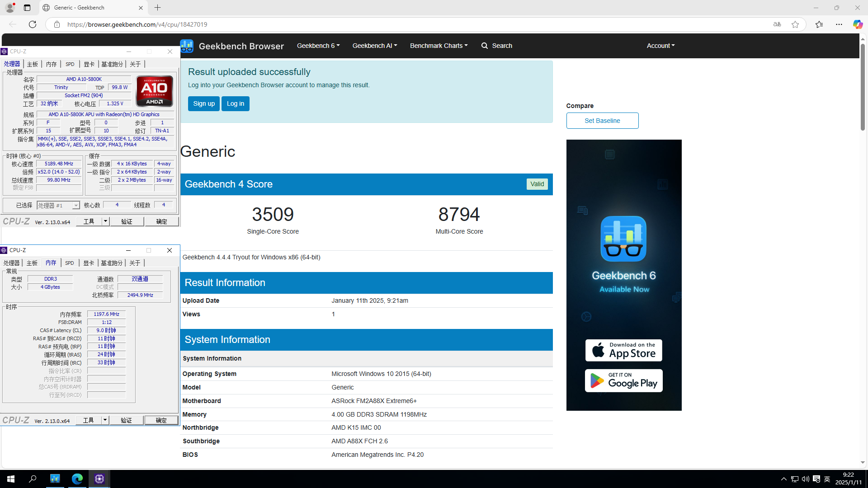The height and width of the screenshot is (488, 868).
Task: Click the scrollbar down arrow
Action: 863,463
